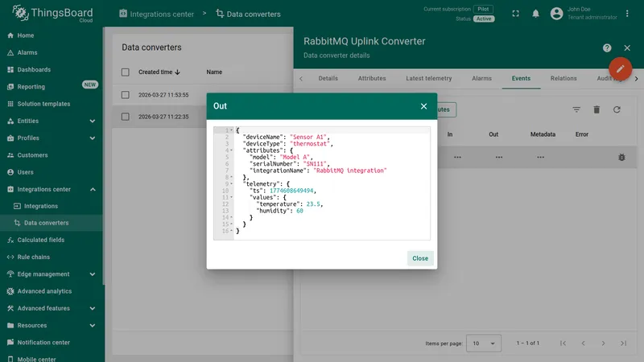
Task: Close the Out dialog with the X icon
Action: pyautogui.click(x=423, y=106)
